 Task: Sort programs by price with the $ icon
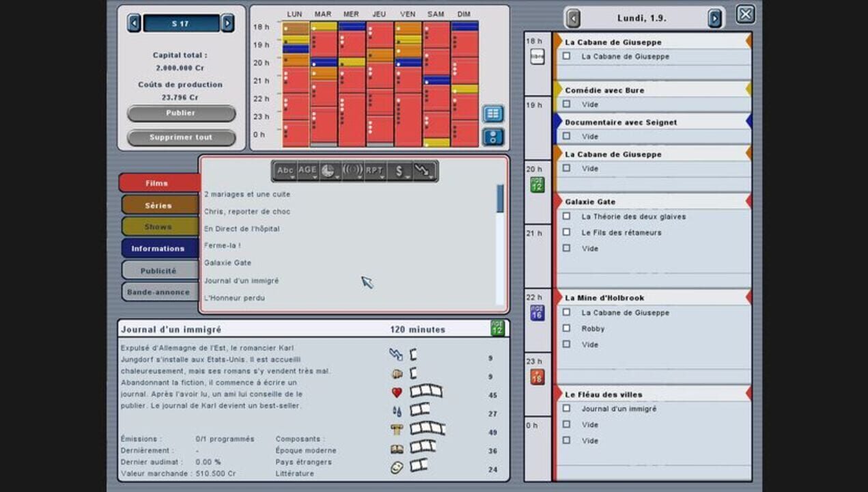tap(400, 169)
